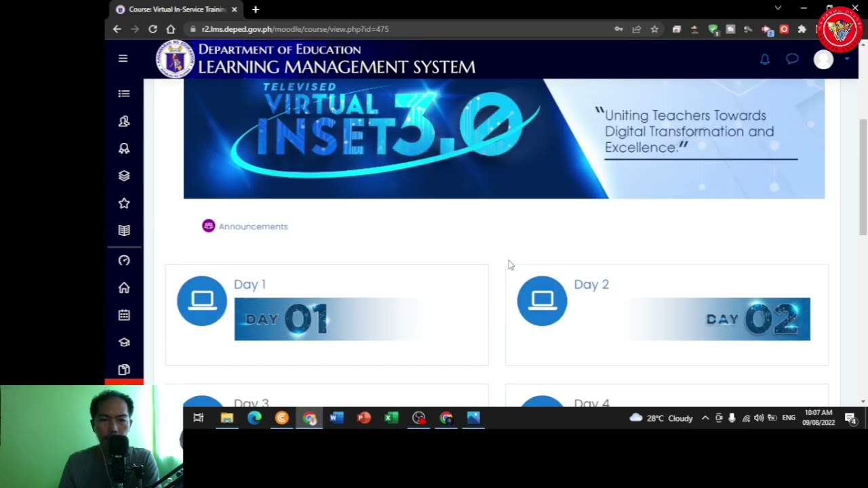Launch Microsoft Edge from the taskbar

click(x=254, y=418)
